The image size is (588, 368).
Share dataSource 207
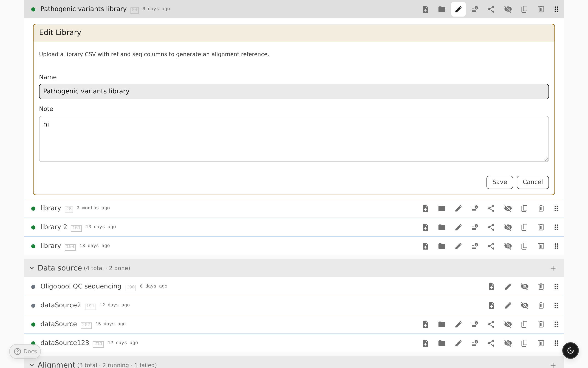click(x=491, y=324)
